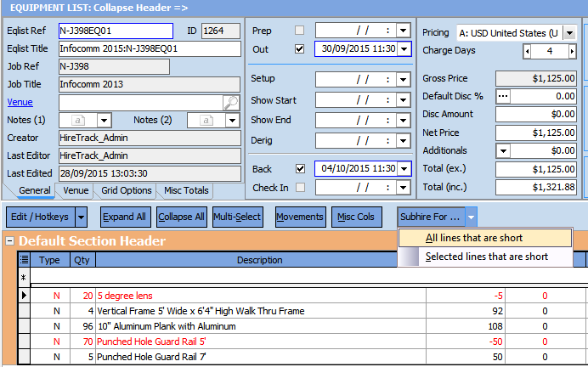588x367 pixels.
Task: Click the Expand All button
Action: pos(125,217)
